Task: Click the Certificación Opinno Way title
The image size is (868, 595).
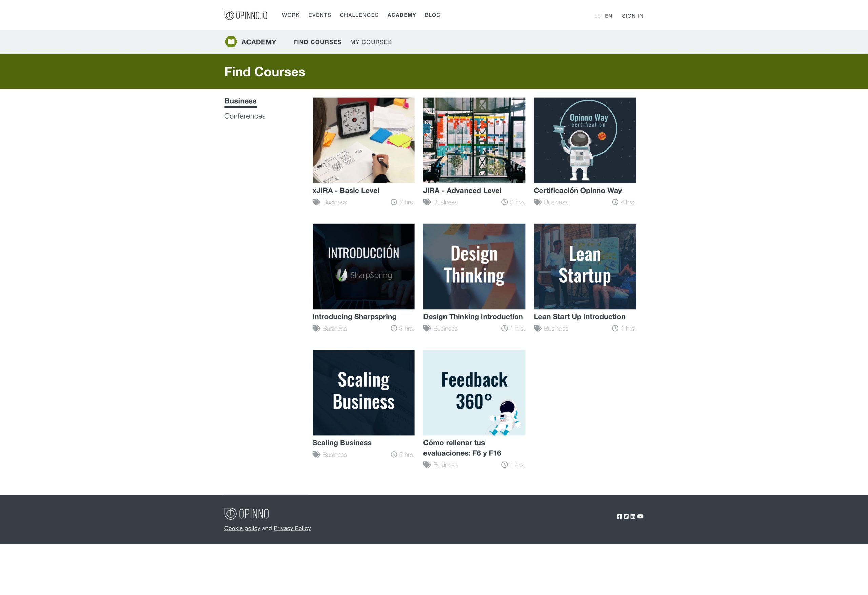Action: [x=578, y=190]
